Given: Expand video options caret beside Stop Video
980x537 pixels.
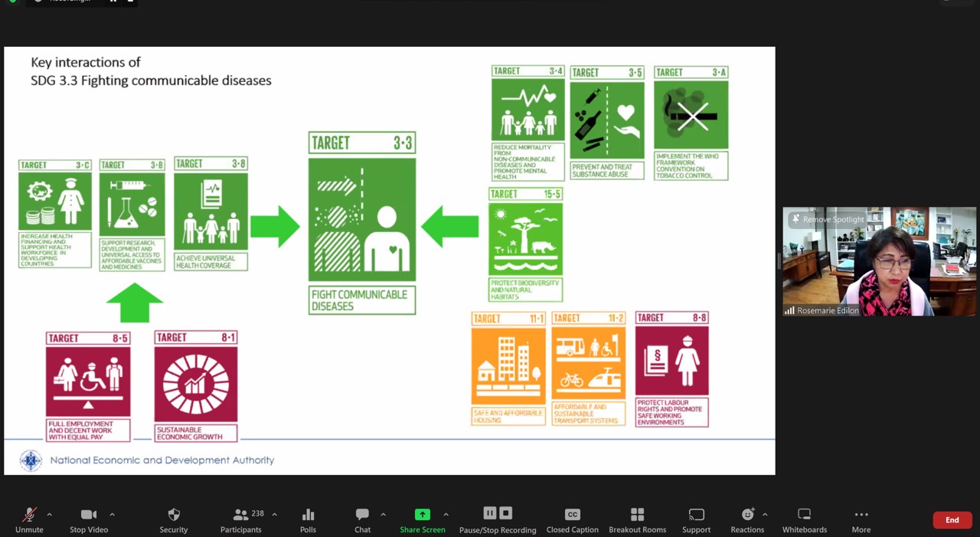Looking at the screenshot, I should pyautogui.click(x=112, y=515).
